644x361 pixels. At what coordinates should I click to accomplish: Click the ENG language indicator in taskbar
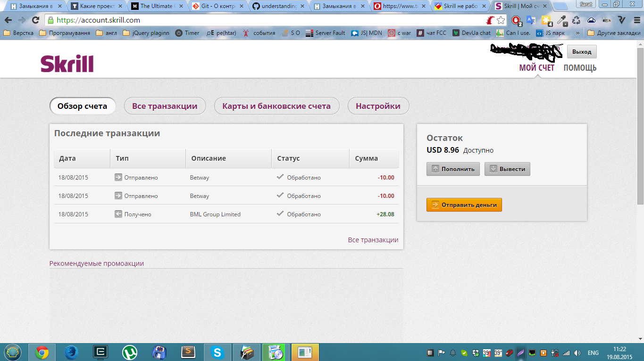pyautogui.click(x=593, y=353)
